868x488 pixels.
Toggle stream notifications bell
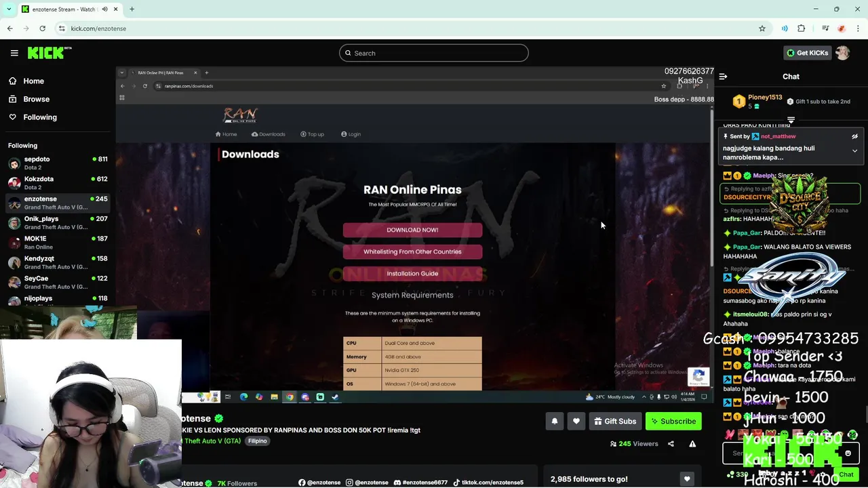pos(554,421)
